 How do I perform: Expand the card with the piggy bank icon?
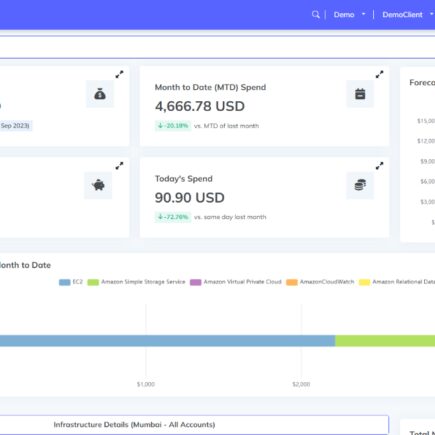pyautogui.click(x=119, y=166)
